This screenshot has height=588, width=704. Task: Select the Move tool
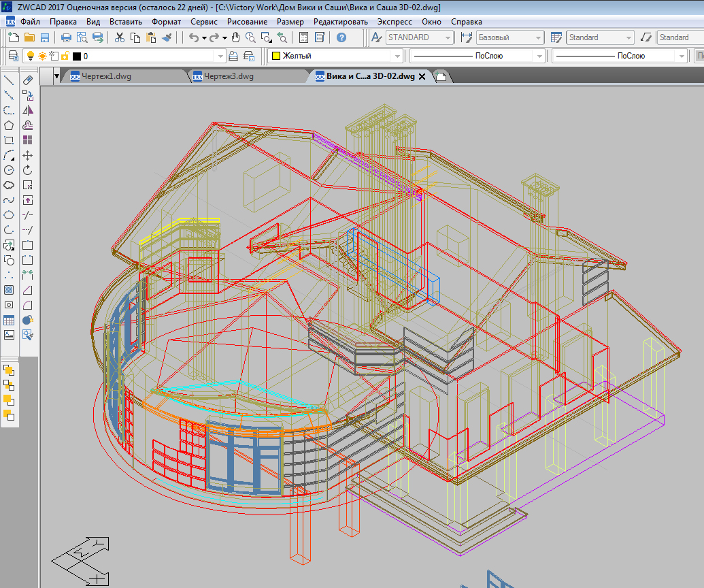(x=28, y=155)
